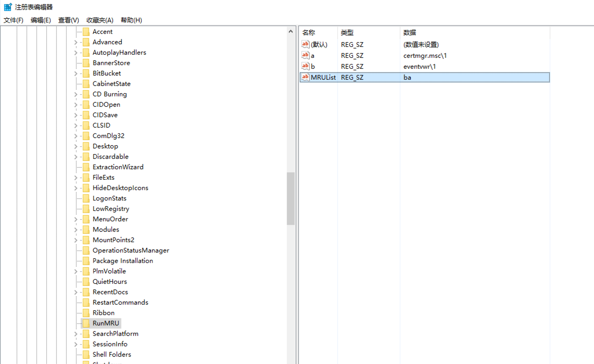Screen dimensions: 594x364
Task: Select the Shell Folders key
Action: [112, 354]
